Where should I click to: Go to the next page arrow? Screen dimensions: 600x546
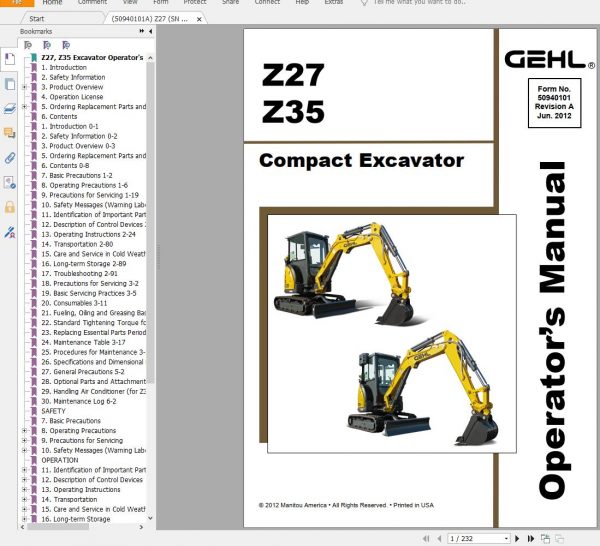[x=517, y=538]
